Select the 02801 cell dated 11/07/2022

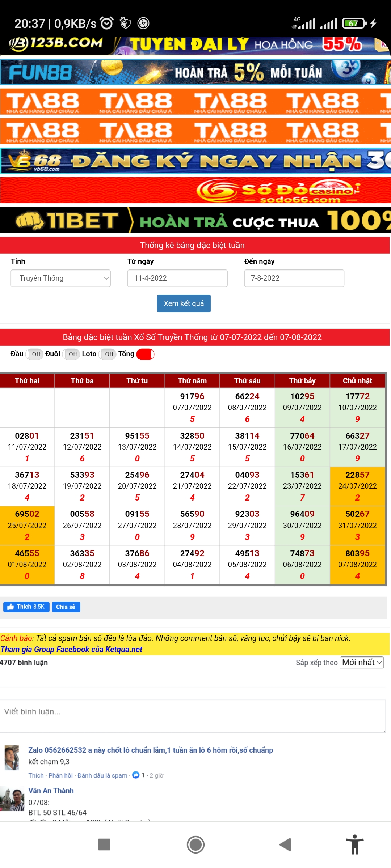tap(27, 447)
